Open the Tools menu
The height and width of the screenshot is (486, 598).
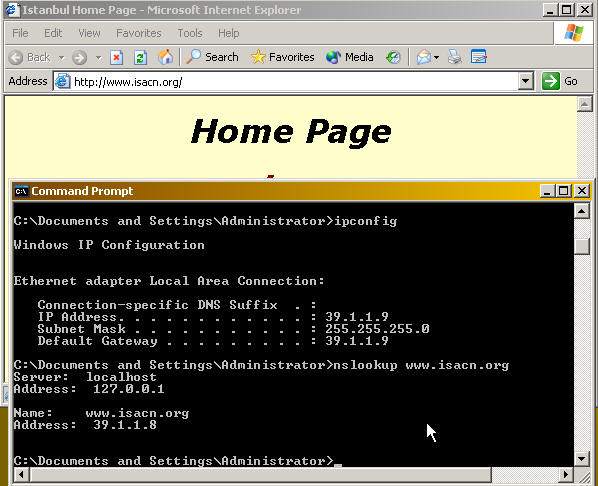190,33
